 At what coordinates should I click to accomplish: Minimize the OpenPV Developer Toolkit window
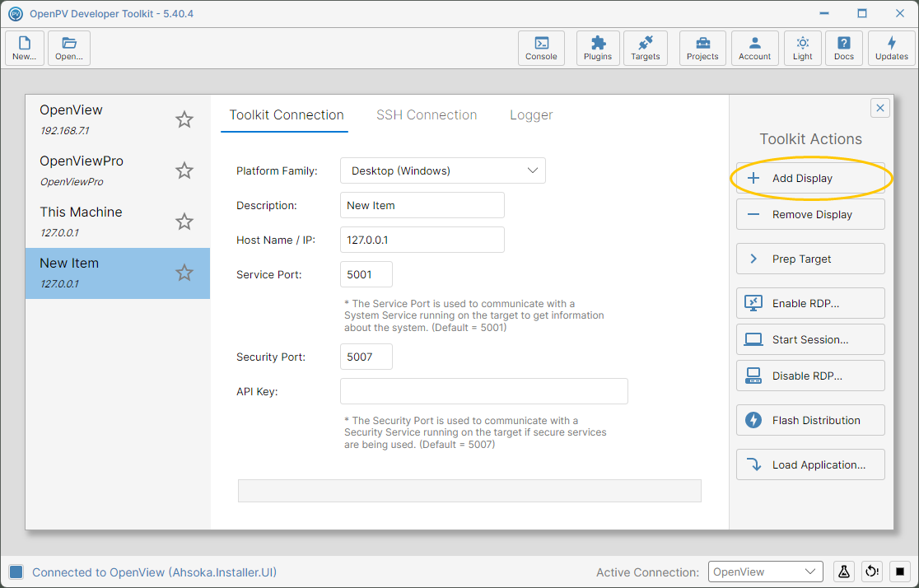[824, 13]
